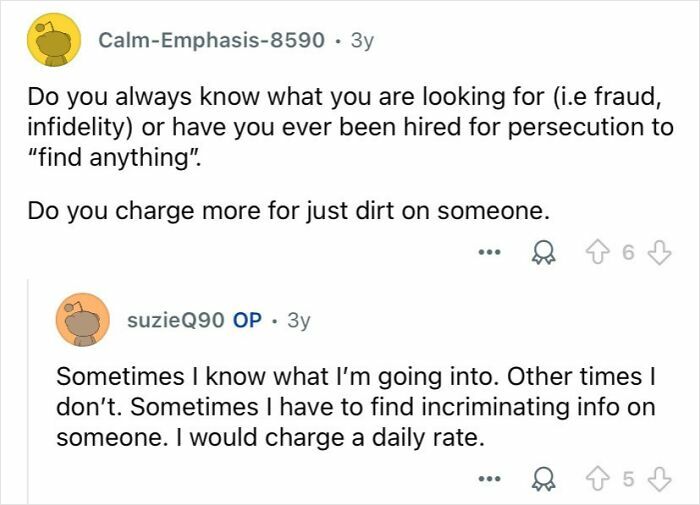Viewport: 700px width, 505px height.
Task: Click the reply text about daily rate
Action: pos(355,407)
